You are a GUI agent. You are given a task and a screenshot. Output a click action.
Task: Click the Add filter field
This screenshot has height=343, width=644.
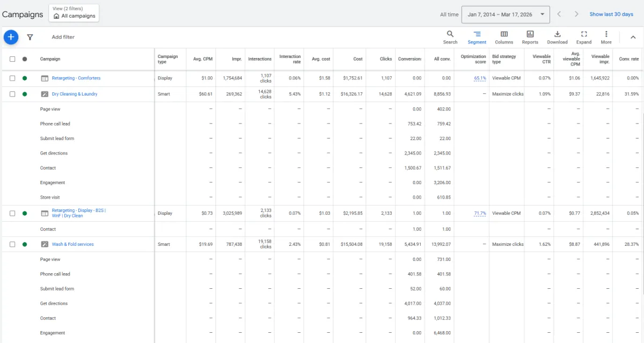[63, 37]
